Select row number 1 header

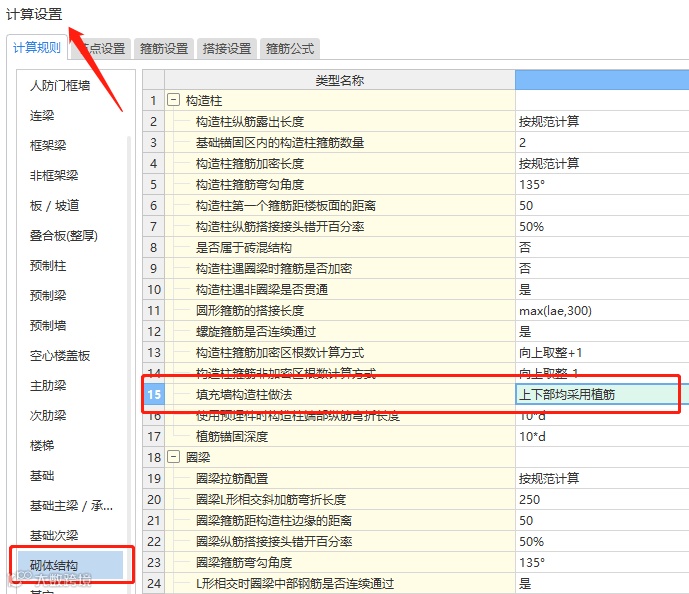(154, 101)
